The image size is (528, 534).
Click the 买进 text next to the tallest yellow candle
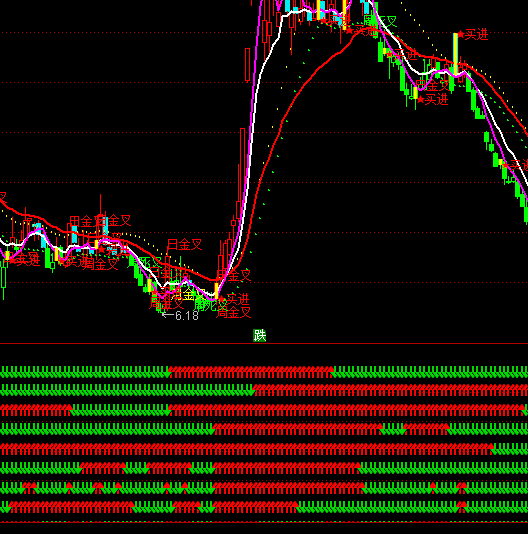(x=477, y=34)
